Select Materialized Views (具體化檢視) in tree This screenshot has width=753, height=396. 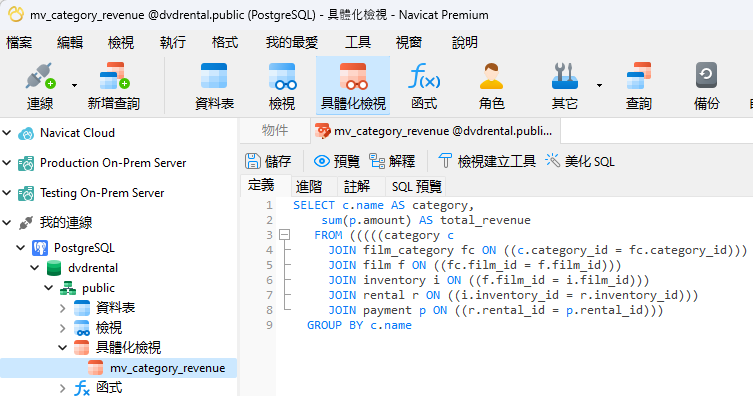click(128, 348)
